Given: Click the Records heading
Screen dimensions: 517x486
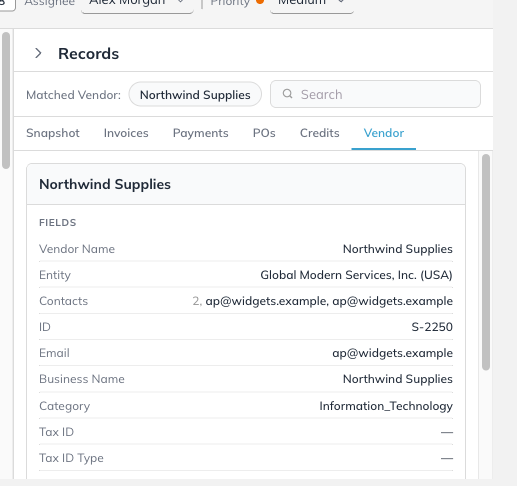Looking at the screenshot, I should [88, 54].
